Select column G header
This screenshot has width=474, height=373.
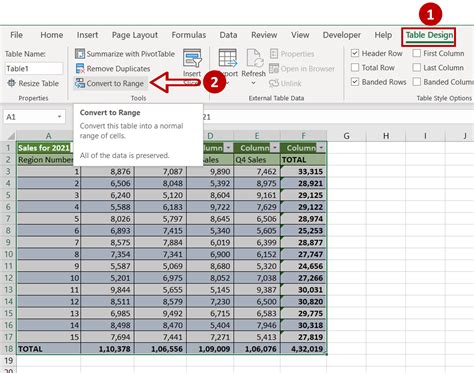click(346, 136)
